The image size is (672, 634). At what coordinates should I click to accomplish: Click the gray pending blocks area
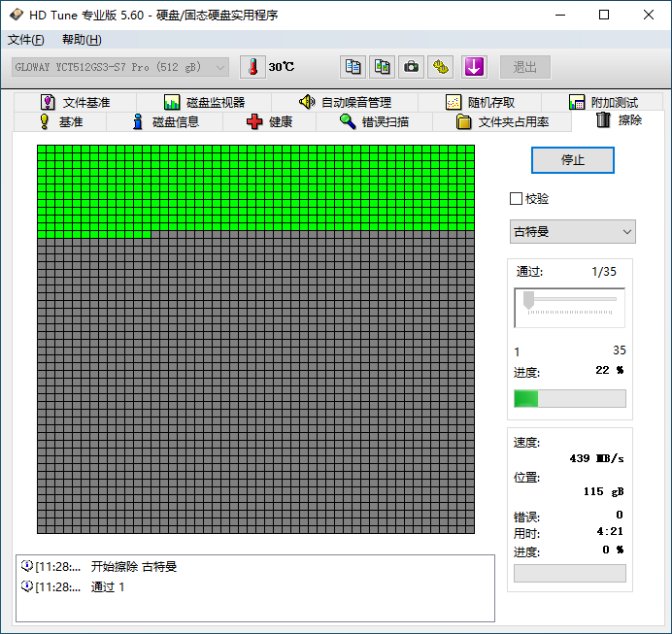coord(255,385)
